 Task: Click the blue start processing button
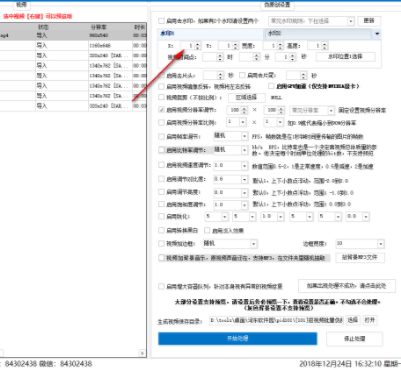click(238, 338)
